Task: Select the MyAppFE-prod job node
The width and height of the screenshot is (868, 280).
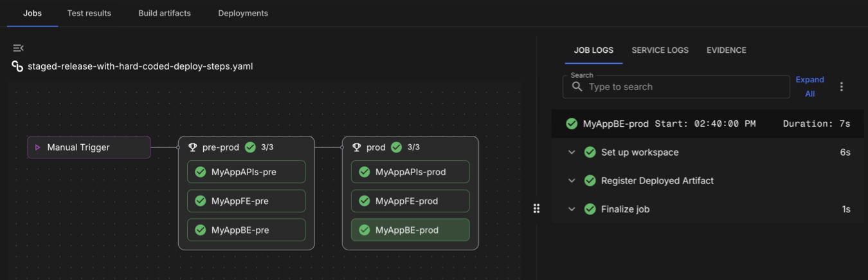Action: (x=410, y=201)
